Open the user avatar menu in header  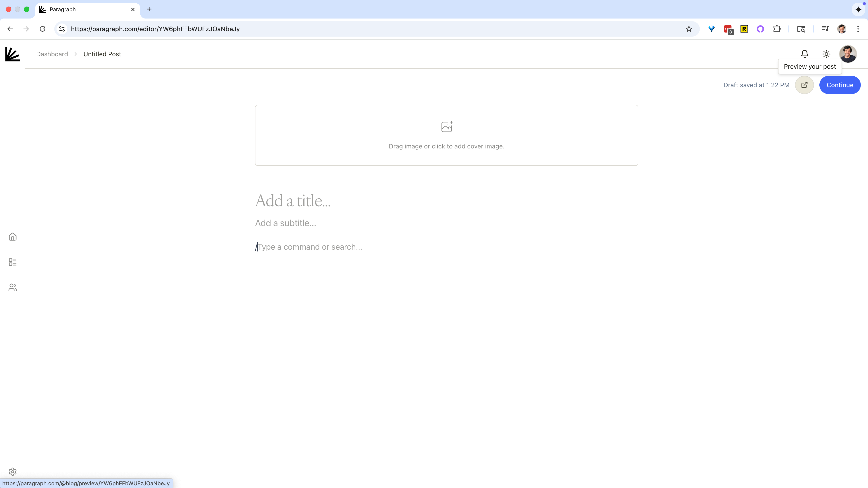click(848, 54)
